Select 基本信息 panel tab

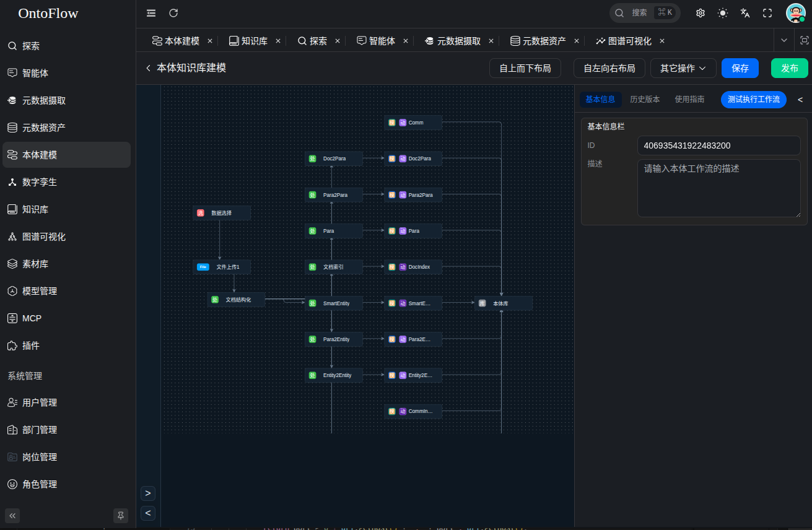(600, 99)
